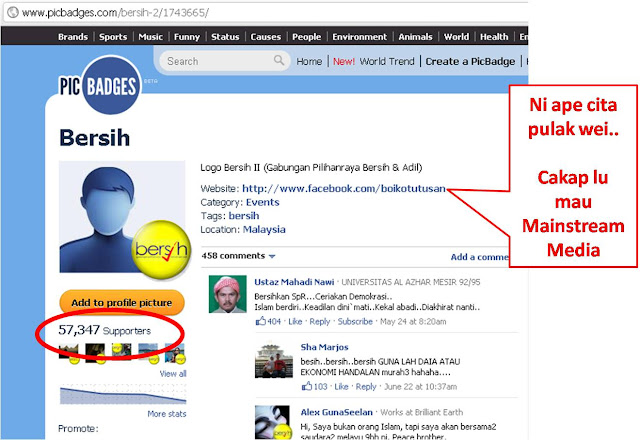The height and width of the screenshot is (440, 640).
Task: Open facebook.com/boikotutusan website link
Action: pos(344,188)
